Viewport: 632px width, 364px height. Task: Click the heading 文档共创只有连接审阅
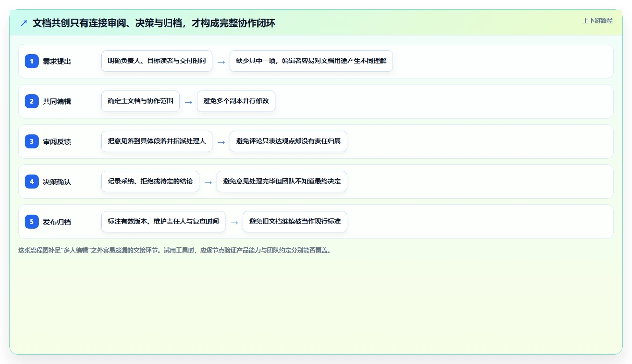coord(154,23)
